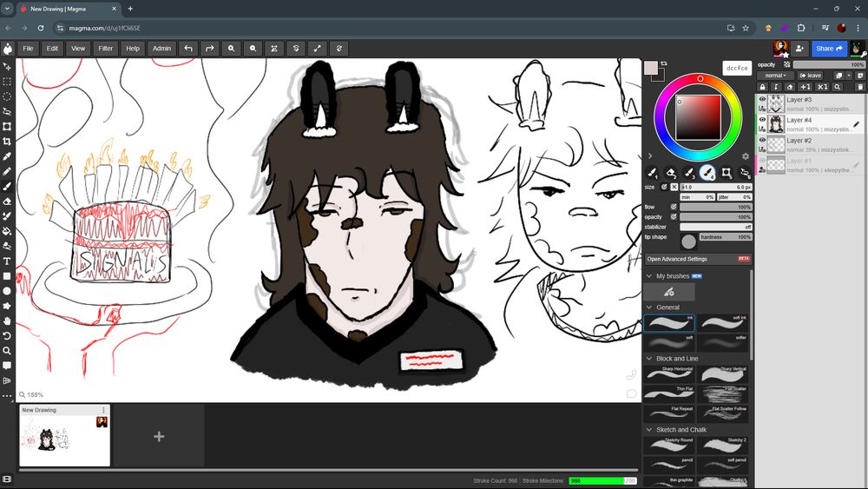Swap foreground and background colors
This screenshot has height=489, width=868.
[664, 63]
